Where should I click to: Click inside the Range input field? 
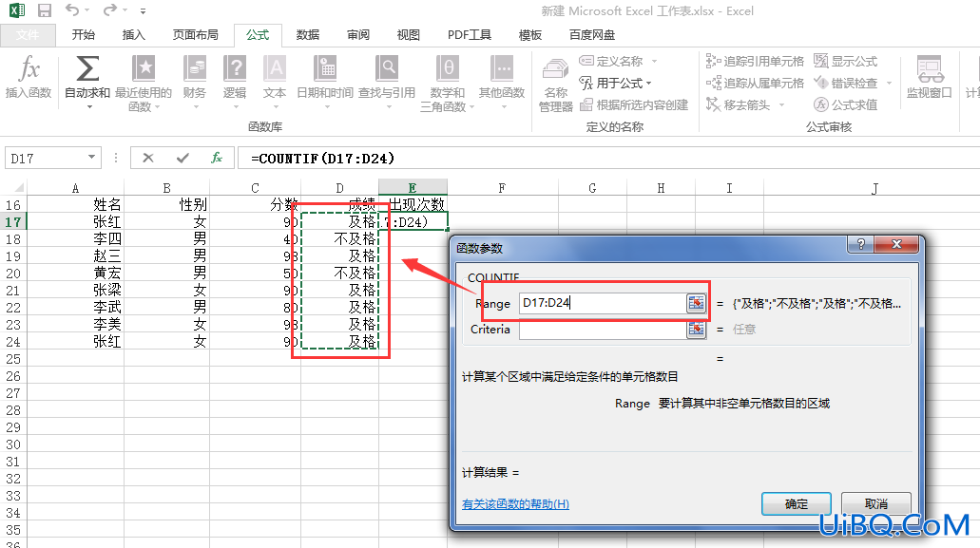pyautogui.click(x=604, y=303)
